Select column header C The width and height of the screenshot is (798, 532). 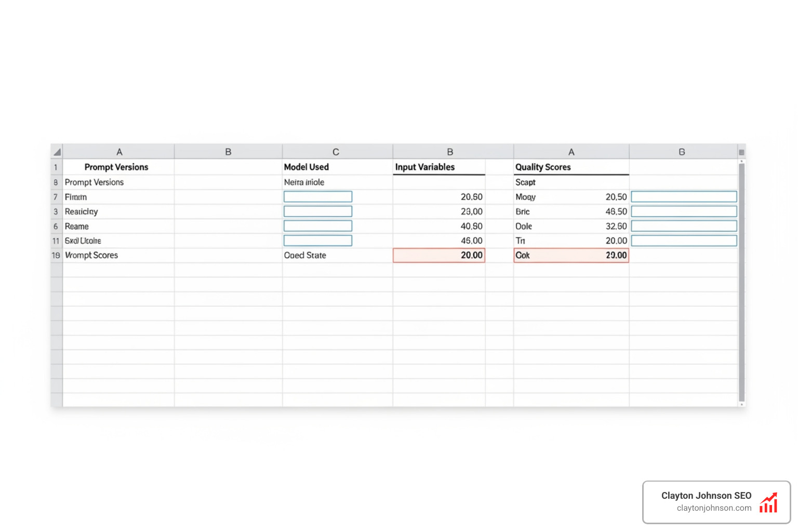click(337, 151)
